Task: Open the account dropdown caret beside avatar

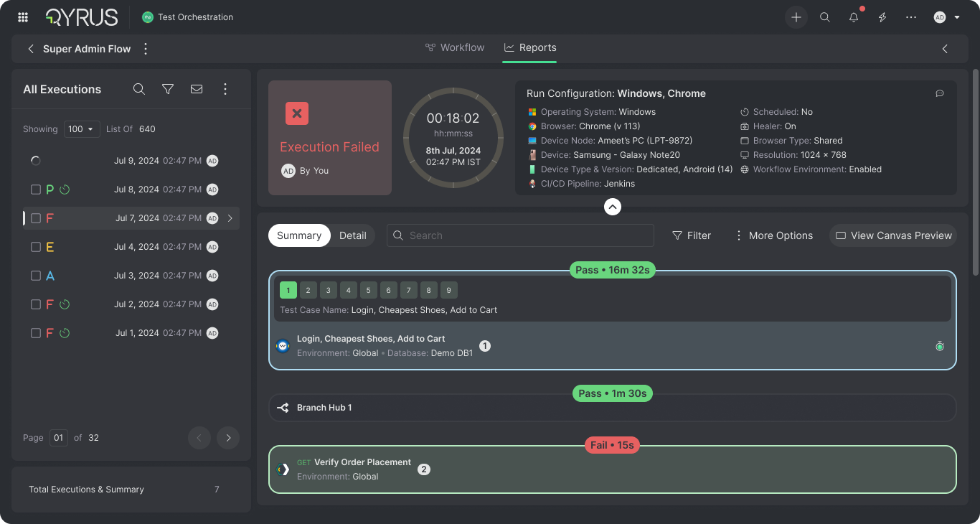Action: (x=957, y=17)
